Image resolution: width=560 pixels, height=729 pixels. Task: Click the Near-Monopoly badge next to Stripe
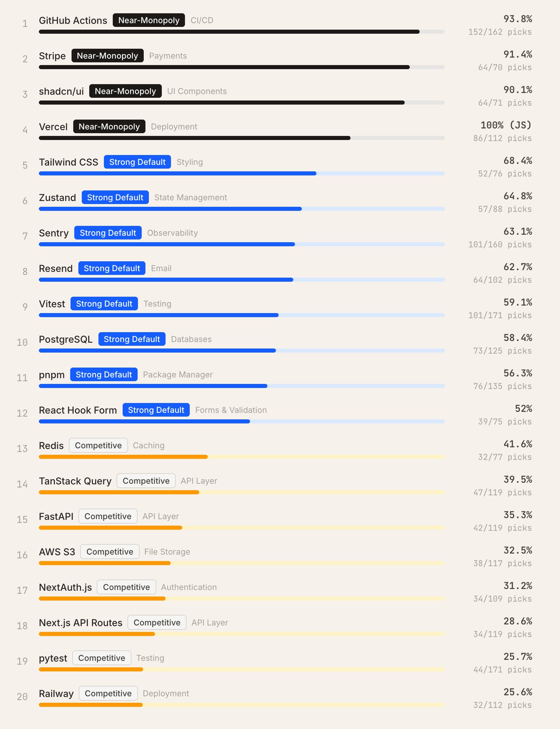[x=107, y=56]
